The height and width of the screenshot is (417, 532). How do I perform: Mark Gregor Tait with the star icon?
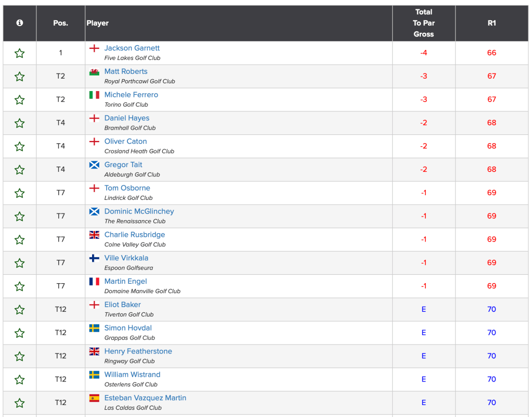(20, 170)
